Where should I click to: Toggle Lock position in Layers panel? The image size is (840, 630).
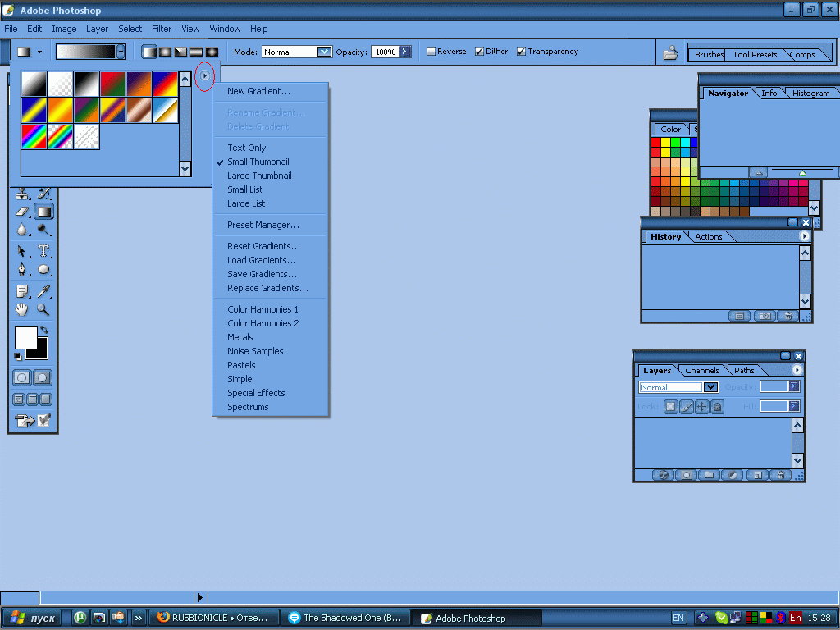[x=702, y=407]
